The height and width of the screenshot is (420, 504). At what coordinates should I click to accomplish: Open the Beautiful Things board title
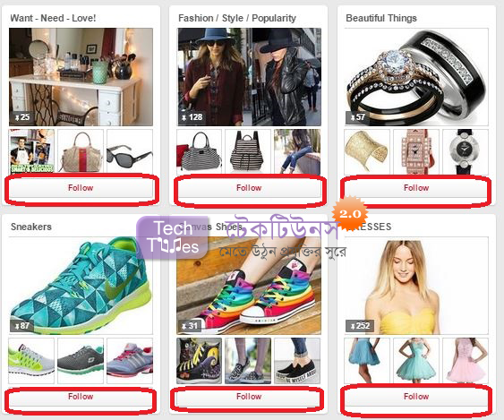(x=381, y=18)
